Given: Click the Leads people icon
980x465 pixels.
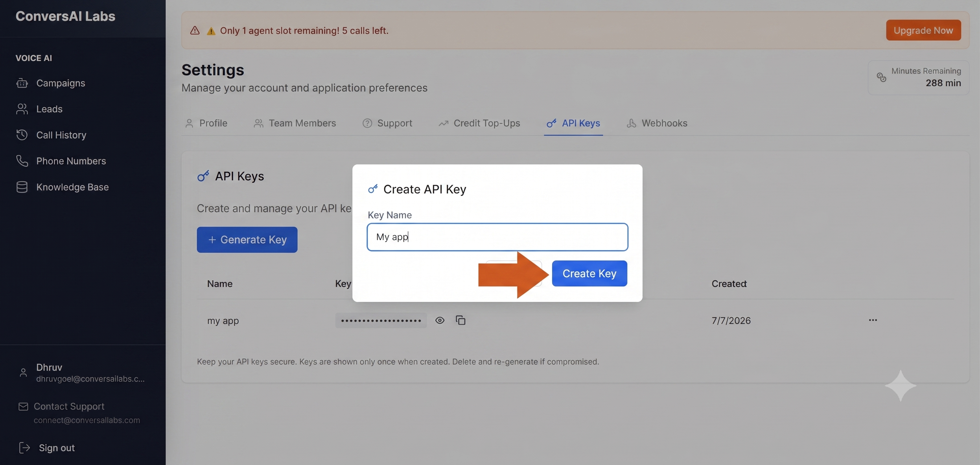Looking at the screenshot, I should pyautogui.click(x=22, y=109).
